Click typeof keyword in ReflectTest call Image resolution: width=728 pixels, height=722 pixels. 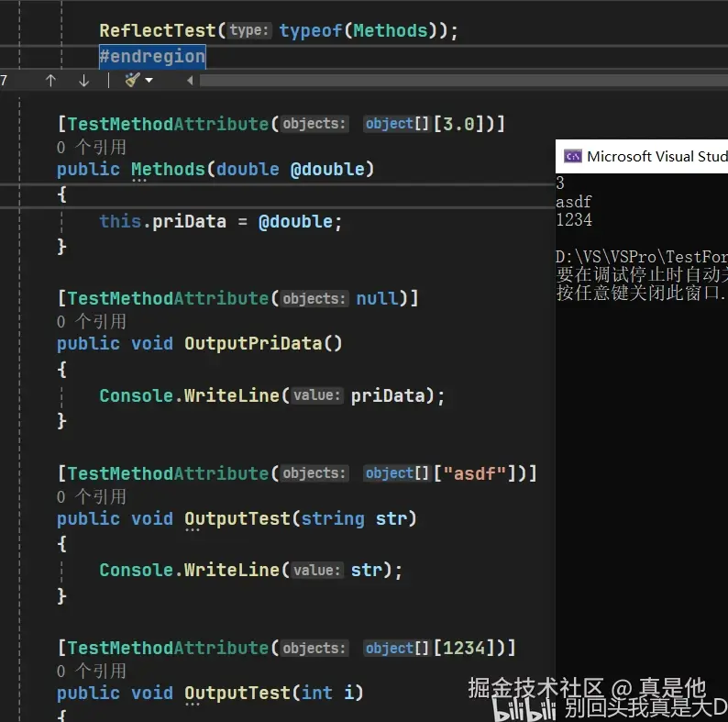pos(311,30)
